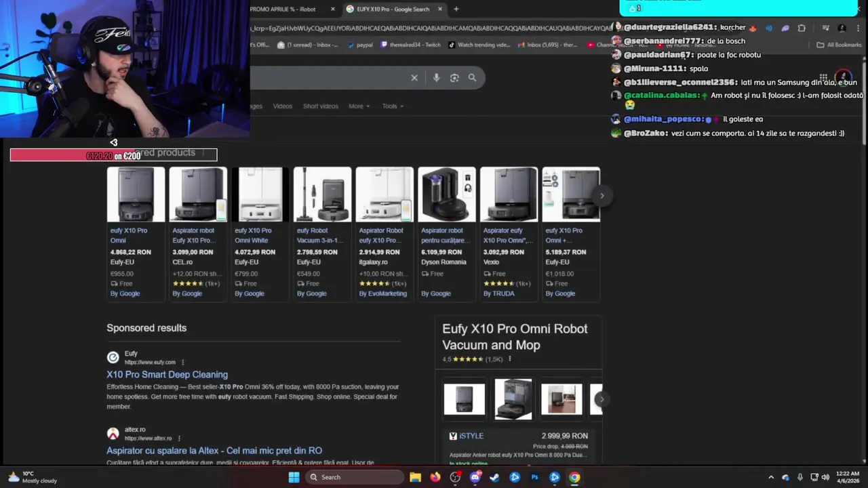The width and height of the screenshot is (868, 488).
Task: Show hidden system tray icons
Action: (x=770, y=477)
